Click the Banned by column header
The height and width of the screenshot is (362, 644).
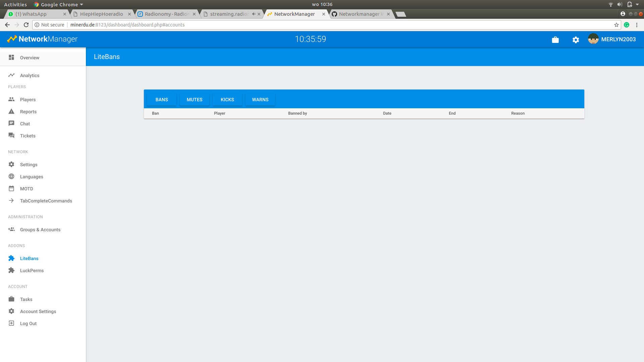298,113
